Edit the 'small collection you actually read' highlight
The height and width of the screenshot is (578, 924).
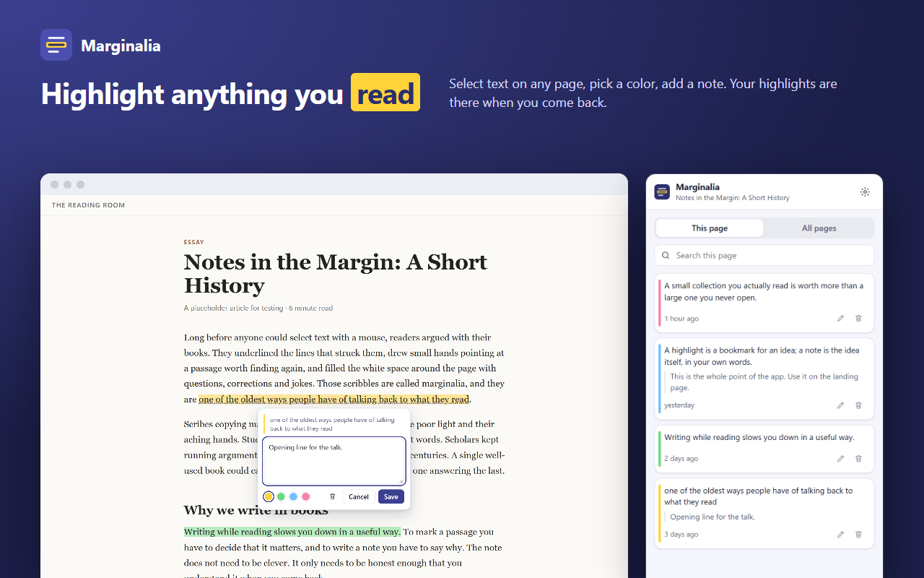(840, 319)
